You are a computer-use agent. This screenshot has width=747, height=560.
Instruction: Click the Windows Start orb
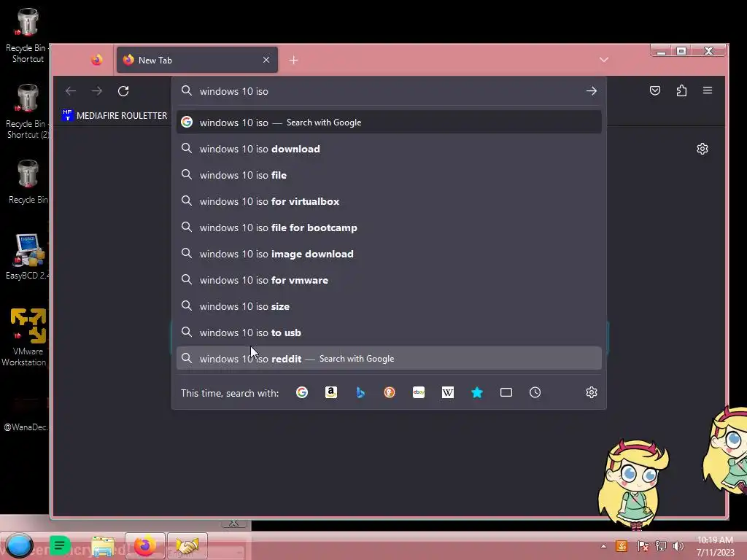coord(20,545)
